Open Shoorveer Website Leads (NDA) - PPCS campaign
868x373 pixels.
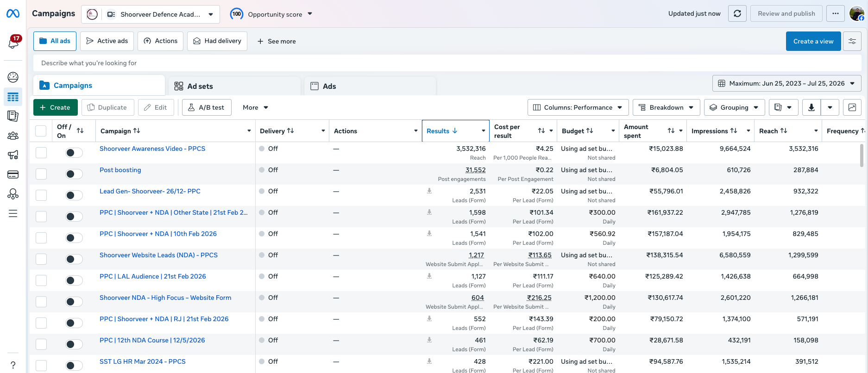pyautogui.click(x=158, y=255)
